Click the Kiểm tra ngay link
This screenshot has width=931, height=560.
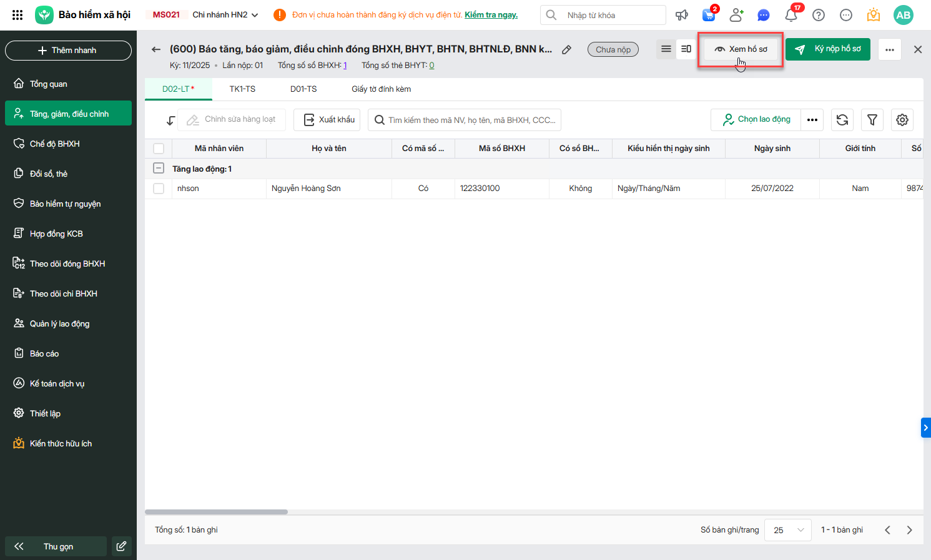coord(491,15)
